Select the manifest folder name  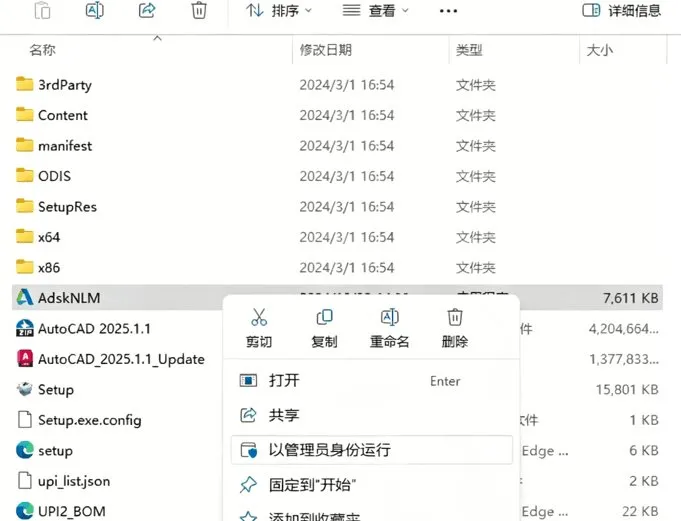pyautogui.click(x=65, y=146)
